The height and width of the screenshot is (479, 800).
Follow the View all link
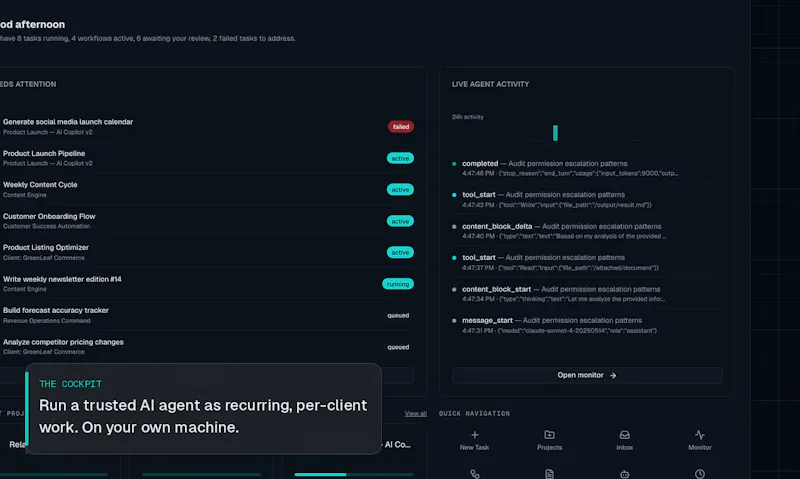point(415,413)
